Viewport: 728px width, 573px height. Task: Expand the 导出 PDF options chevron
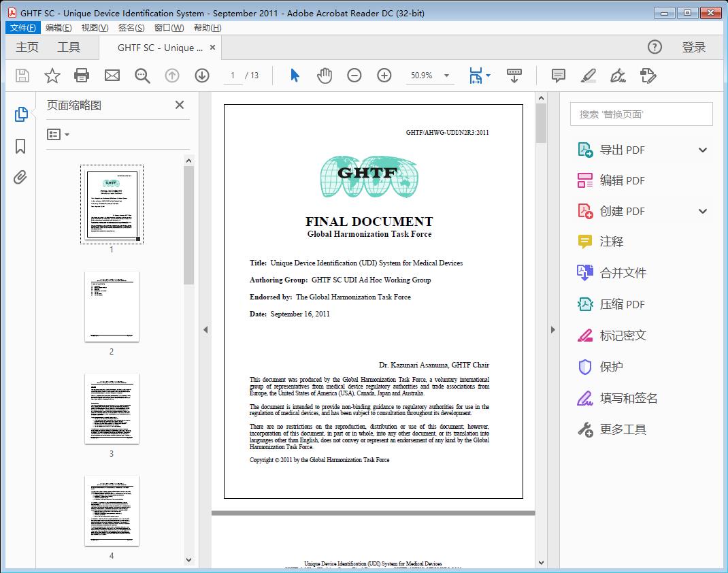[702, 149]
